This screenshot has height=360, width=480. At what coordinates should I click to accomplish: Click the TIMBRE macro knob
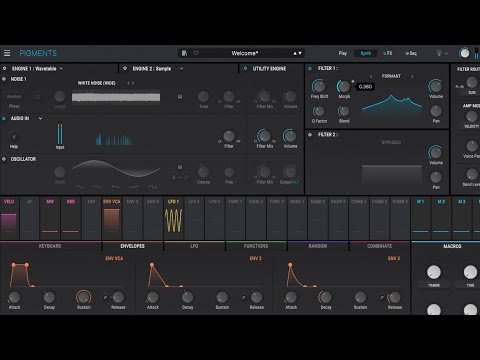coord(434,272)
